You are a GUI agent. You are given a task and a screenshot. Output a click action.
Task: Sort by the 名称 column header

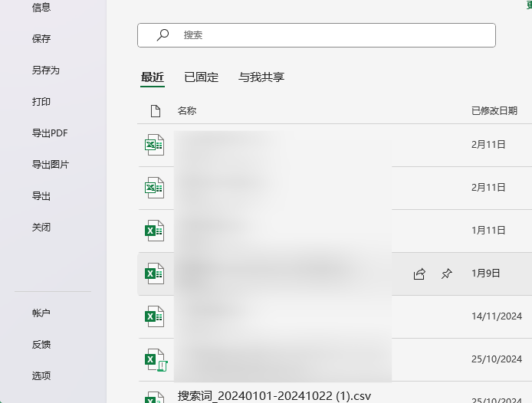tap(187, 111)
